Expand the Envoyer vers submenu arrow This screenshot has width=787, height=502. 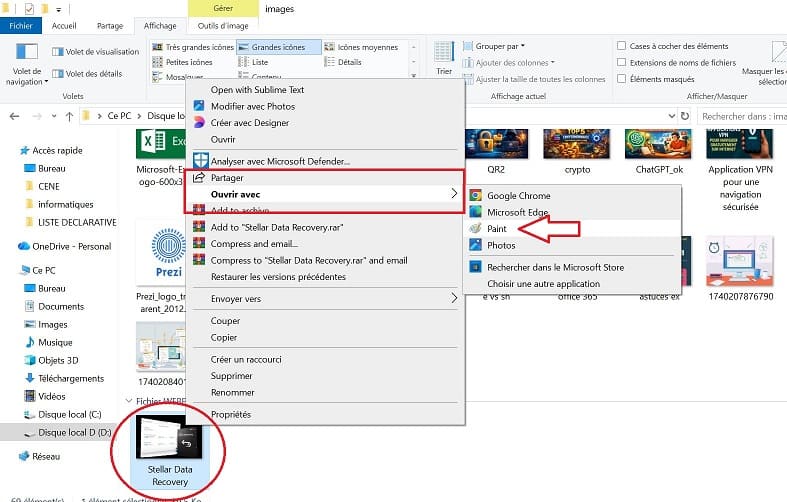click(x=454, y=299)
